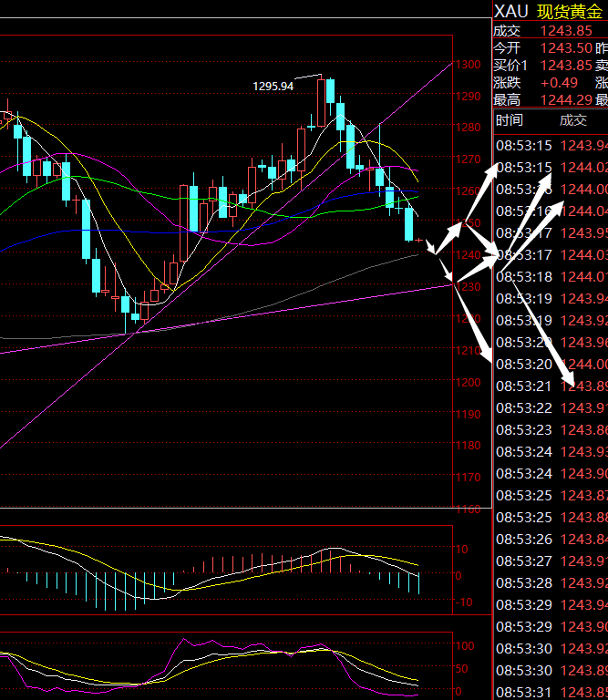Click the 08:53:30 row priced 1243.8x
The image size is (608, 700).
coord(551,671)
